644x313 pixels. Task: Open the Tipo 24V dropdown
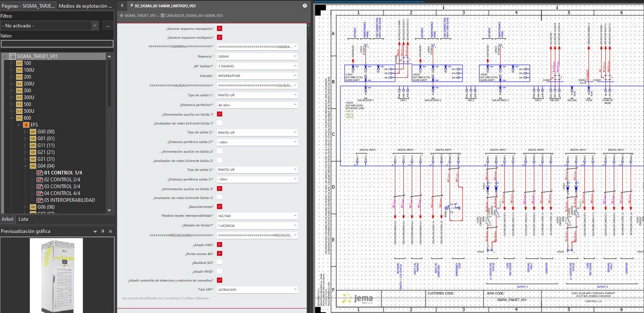coord(257,290)
